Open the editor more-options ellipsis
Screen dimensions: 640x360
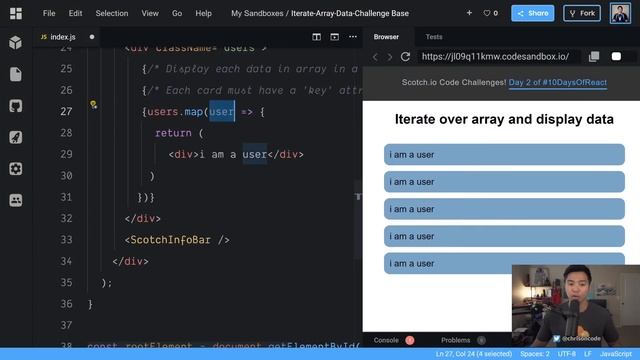(x=353, y=37)
